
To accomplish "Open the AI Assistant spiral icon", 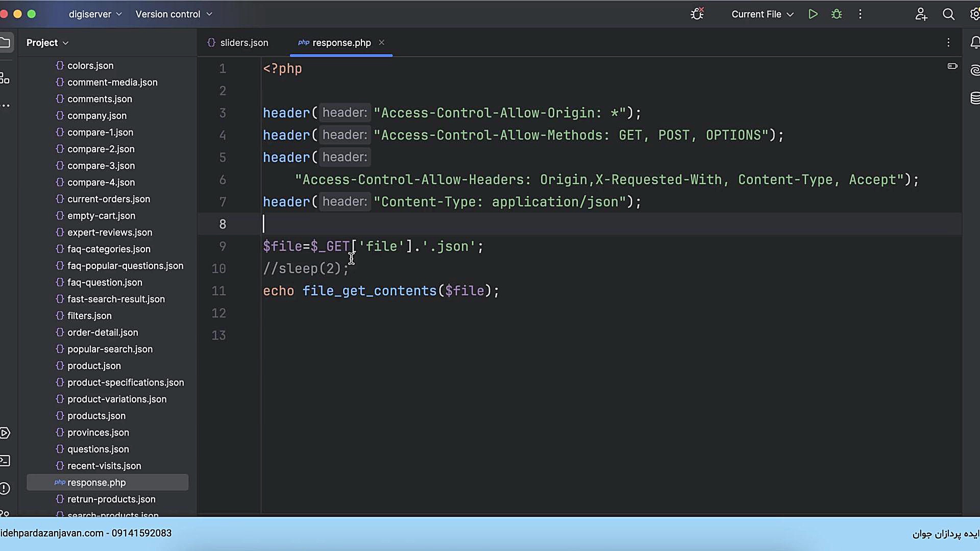I will [x=975, y=70].
